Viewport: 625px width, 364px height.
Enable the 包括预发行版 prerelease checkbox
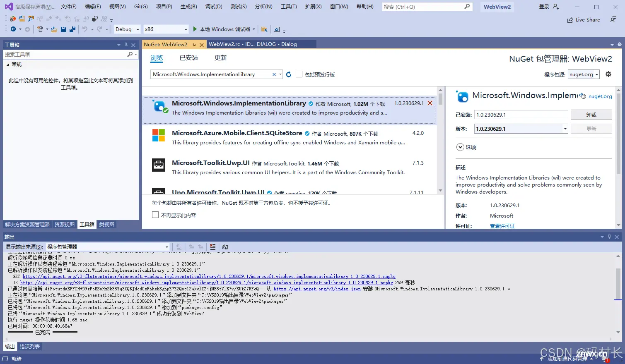299,74
